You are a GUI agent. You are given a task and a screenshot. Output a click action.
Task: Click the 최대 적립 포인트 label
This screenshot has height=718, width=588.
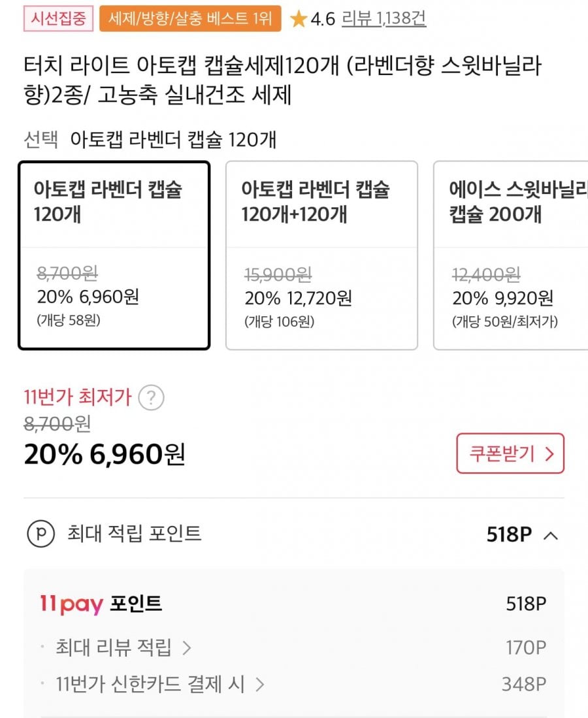click(134, 534)
